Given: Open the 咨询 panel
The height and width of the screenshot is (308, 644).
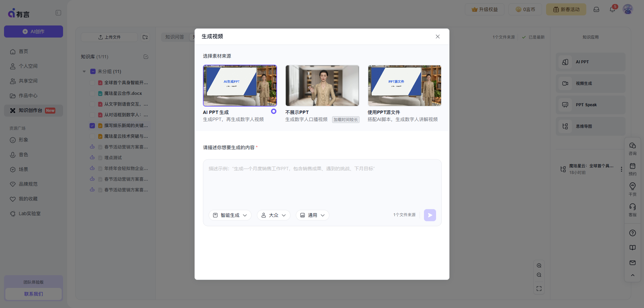Looking at the screenshot, I should (x=633, y=148).
